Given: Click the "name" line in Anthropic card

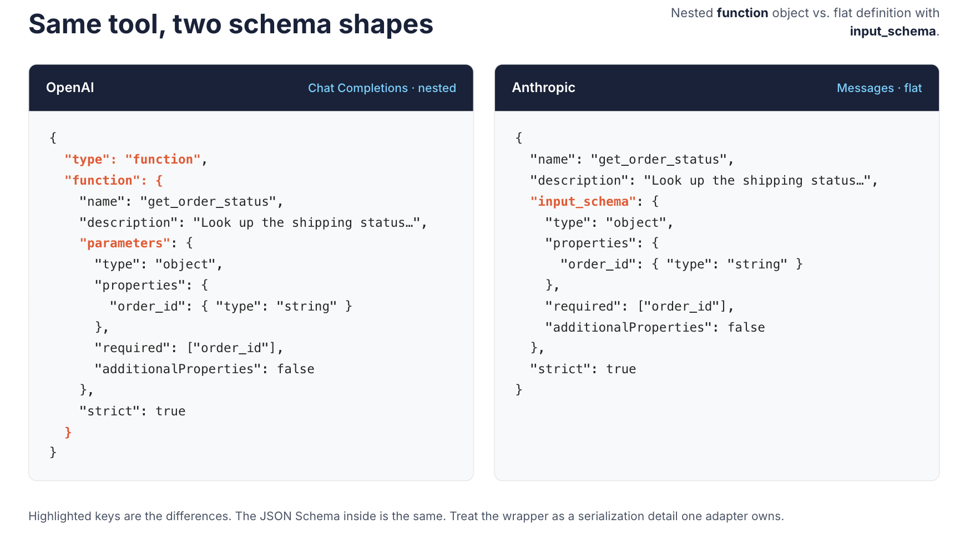Looking at the screenshot, I should pos(632,160).
